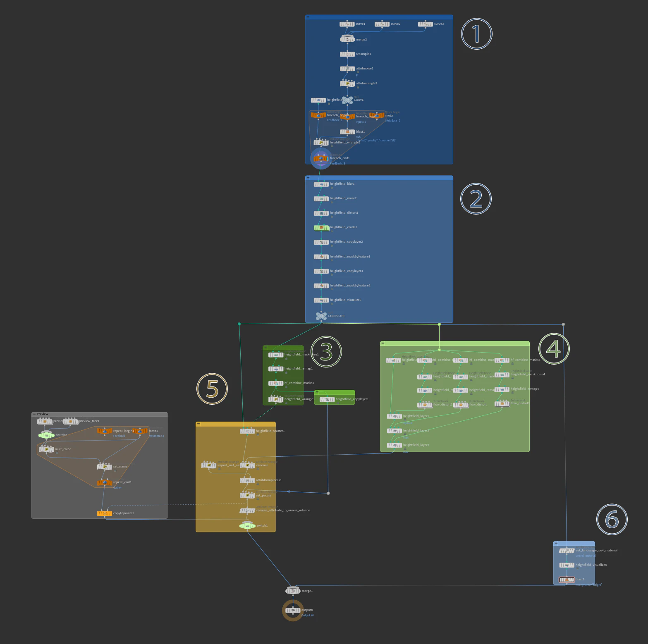Screen dimensions: 648x644
Task: Select the curve3 node
Action: pyautogui.click(x=426, y=24)
